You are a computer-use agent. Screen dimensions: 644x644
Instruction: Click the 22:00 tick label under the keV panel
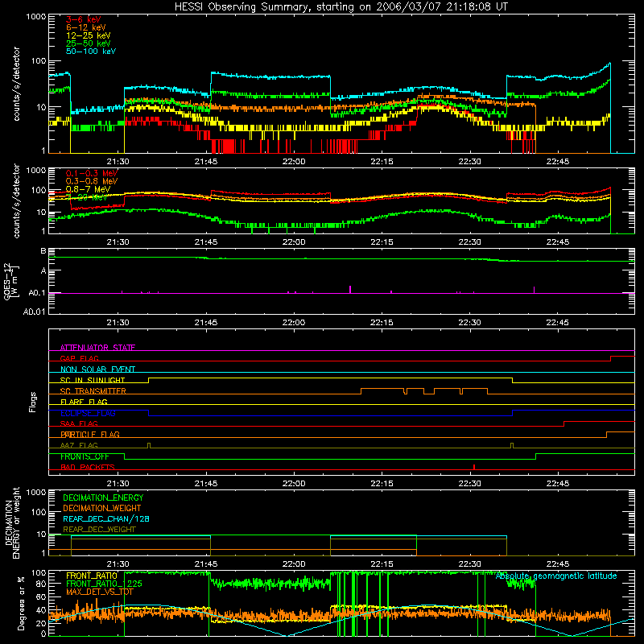294,162
